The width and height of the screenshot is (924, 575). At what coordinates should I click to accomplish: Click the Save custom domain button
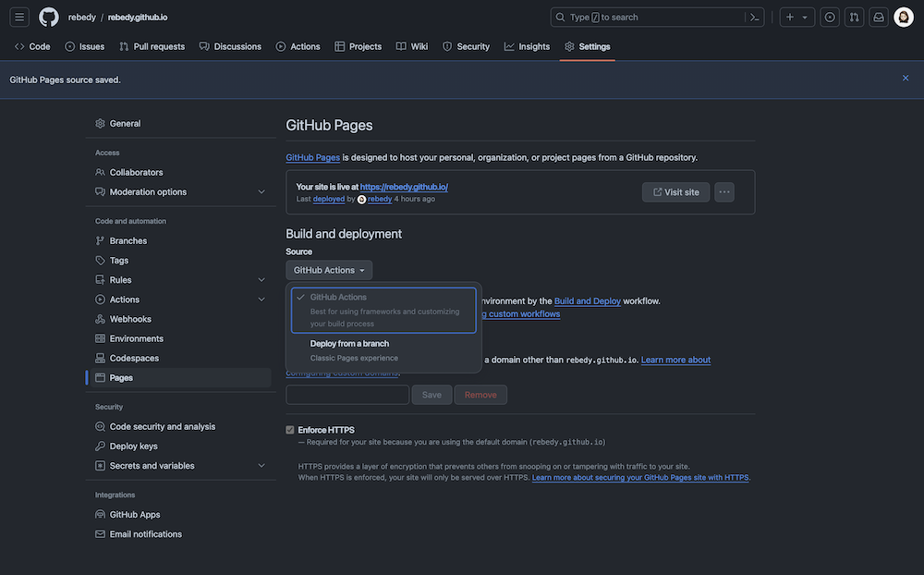[432, 395]
